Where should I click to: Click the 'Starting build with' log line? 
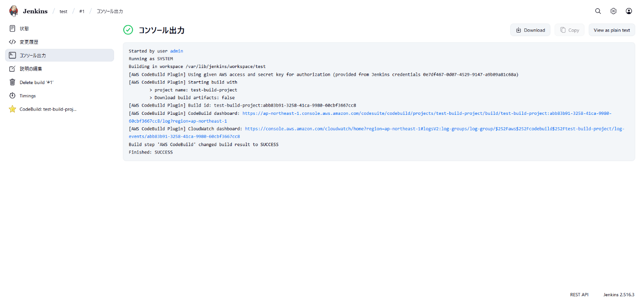pyautogui.click(x=183, y=82)
